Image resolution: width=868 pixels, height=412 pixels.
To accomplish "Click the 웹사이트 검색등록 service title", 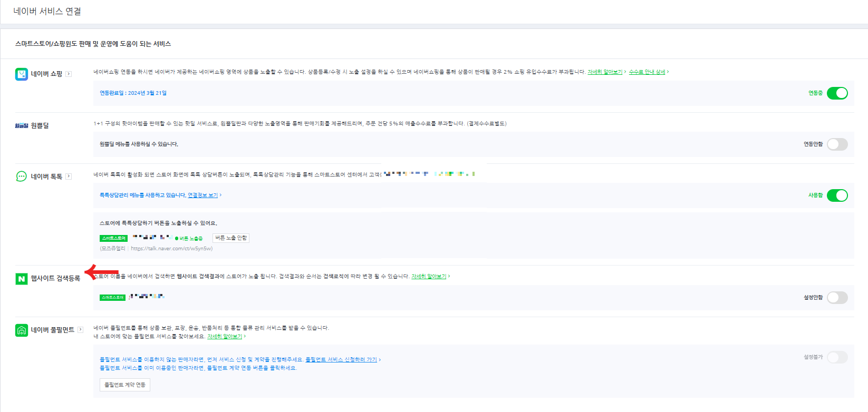I will [x=55, y=278].
